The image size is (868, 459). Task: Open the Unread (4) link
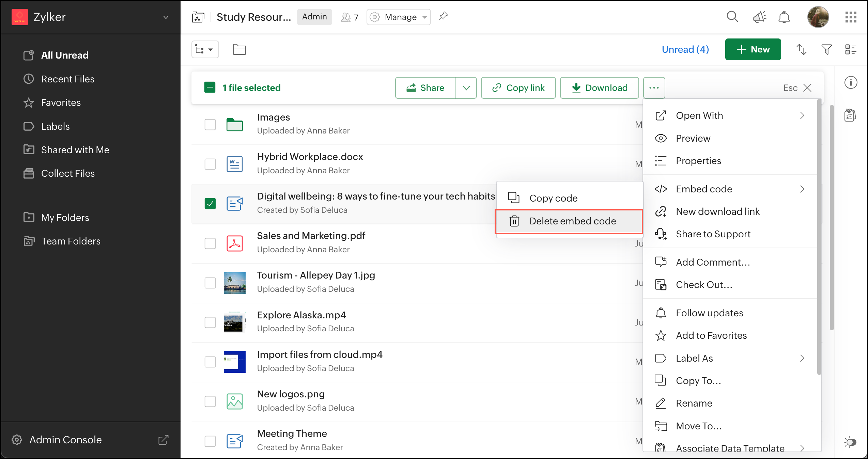point(685,50)
